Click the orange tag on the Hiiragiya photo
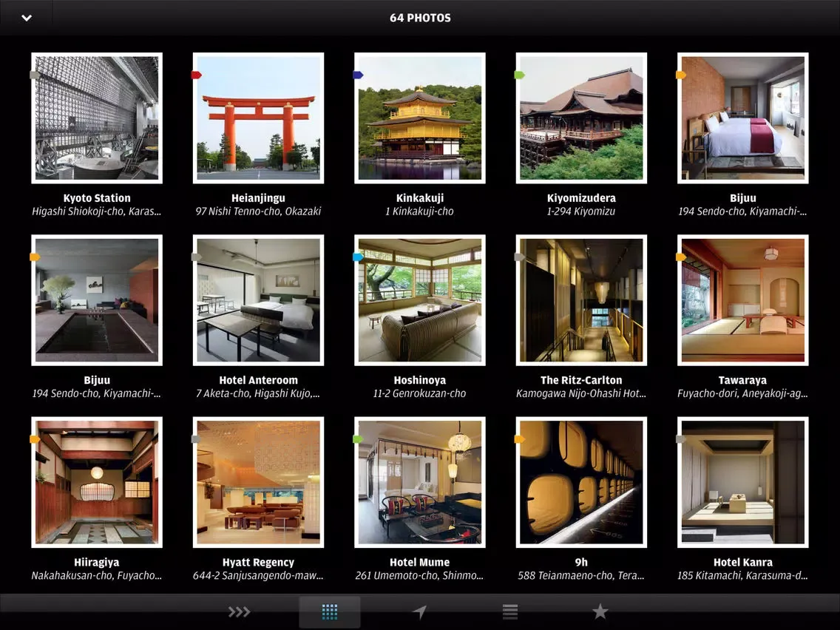 35,439
